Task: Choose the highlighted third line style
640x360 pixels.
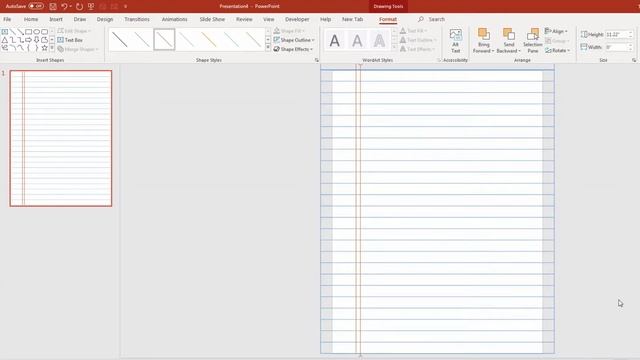Action: [164, 40]
